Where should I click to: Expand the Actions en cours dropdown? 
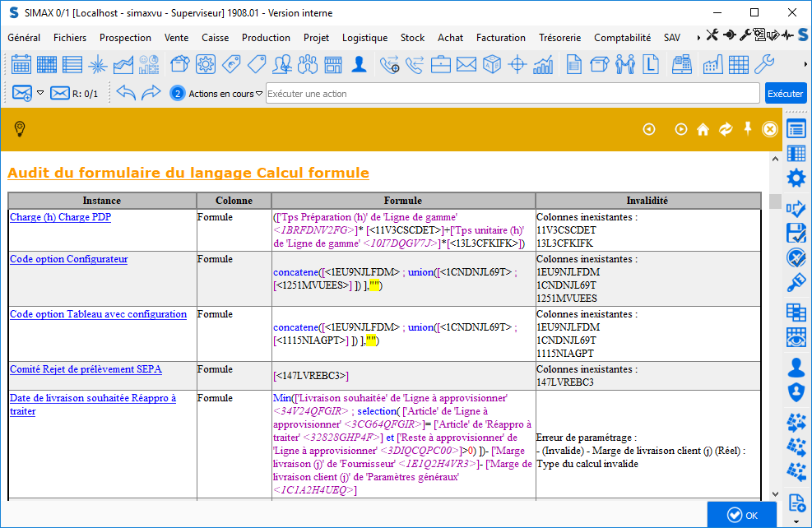[259, 93]
